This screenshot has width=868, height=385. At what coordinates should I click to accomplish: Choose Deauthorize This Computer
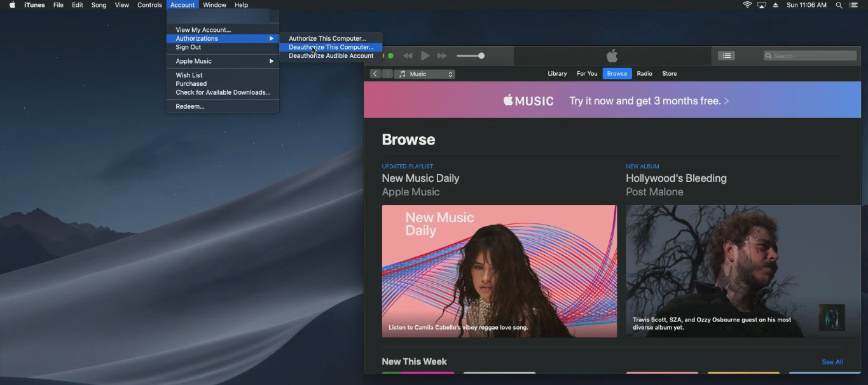tap(331, 47)
